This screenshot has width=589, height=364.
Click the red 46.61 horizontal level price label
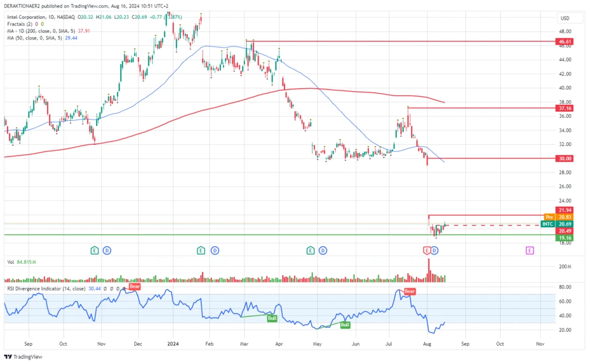coord(565,42)
